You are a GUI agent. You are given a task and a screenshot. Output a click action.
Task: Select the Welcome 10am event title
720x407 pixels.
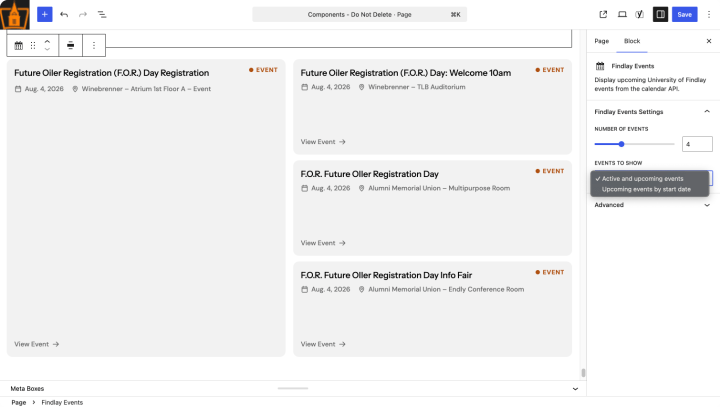[406, 73]
